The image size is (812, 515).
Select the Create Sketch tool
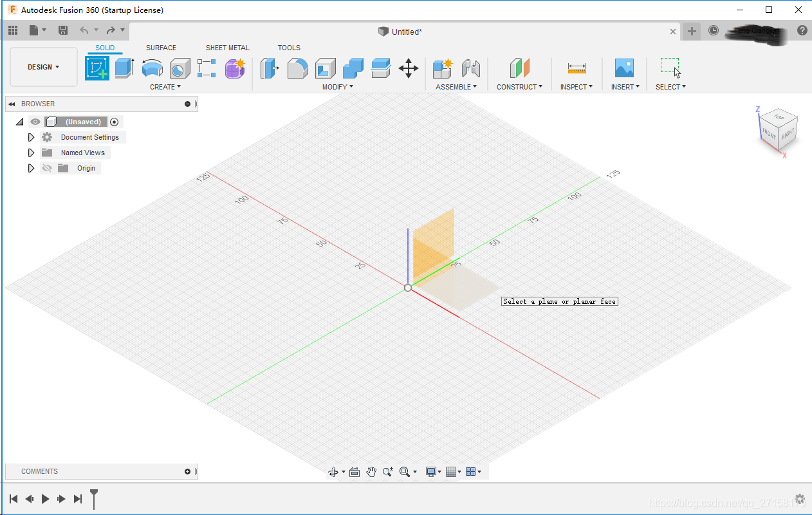(97, 68)
